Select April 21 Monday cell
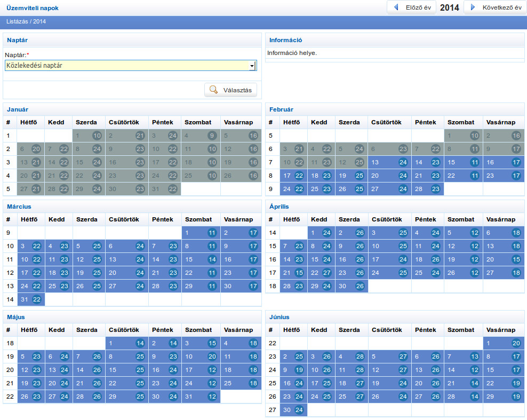This screenshot has height=420, width=527. [x=293, y=273]
